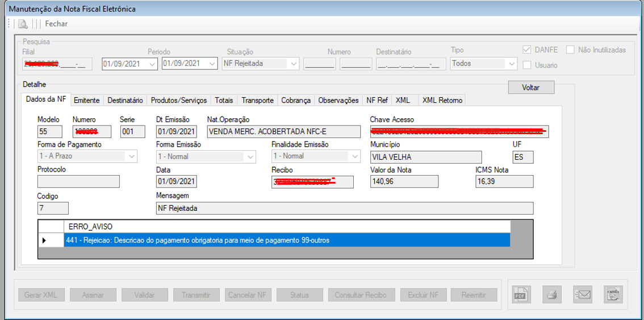Open the Totais tab
Screen dimensions: 644x320
[224, 100]
